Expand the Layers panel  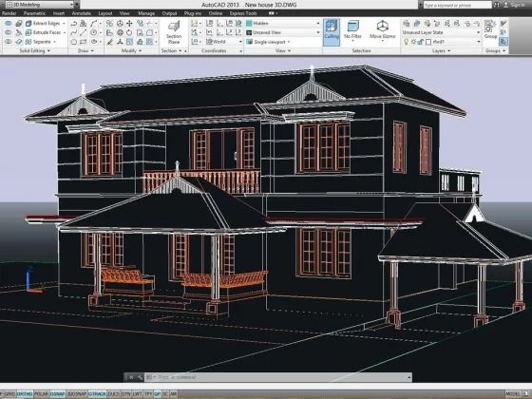tap(441, 51)
